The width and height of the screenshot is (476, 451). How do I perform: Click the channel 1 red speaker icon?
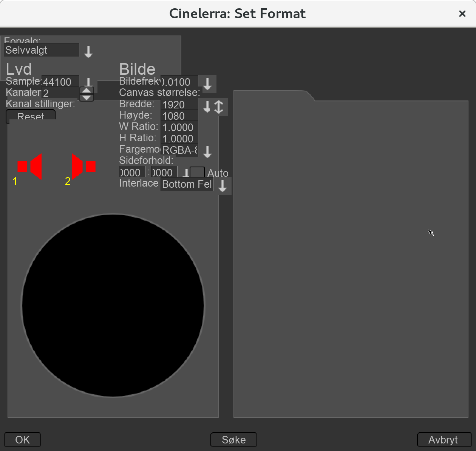point(30,167)
